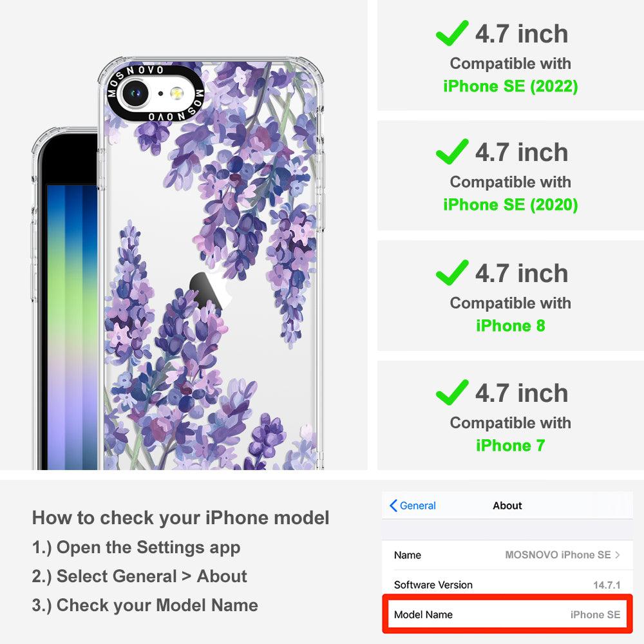Click the camera flash next to the lens

(177, 93)
